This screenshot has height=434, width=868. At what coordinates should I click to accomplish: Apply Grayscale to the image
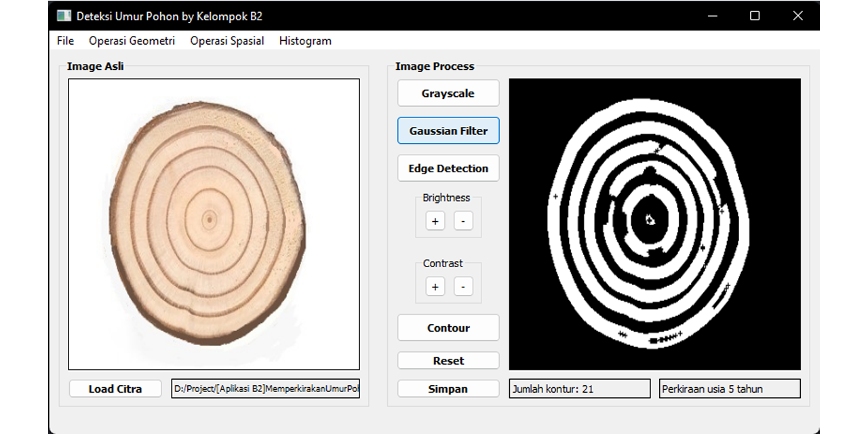tap(448, 93)
